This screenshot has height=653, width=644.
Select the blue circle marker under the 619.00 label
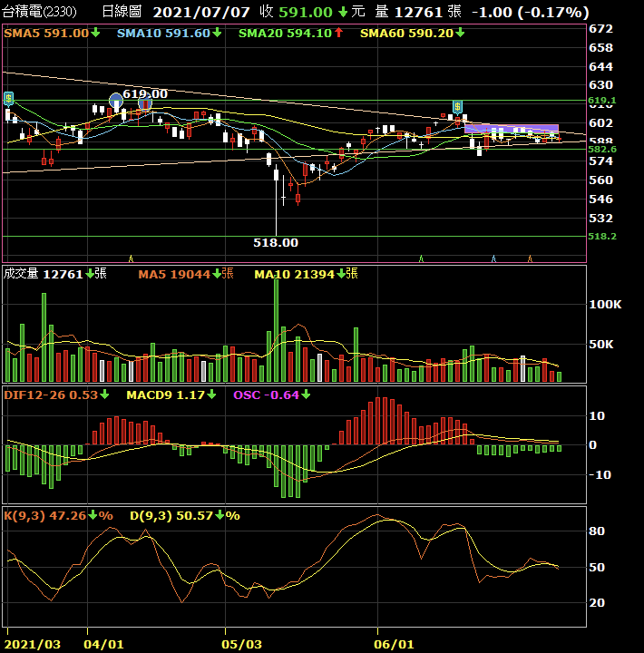point(145,102)
